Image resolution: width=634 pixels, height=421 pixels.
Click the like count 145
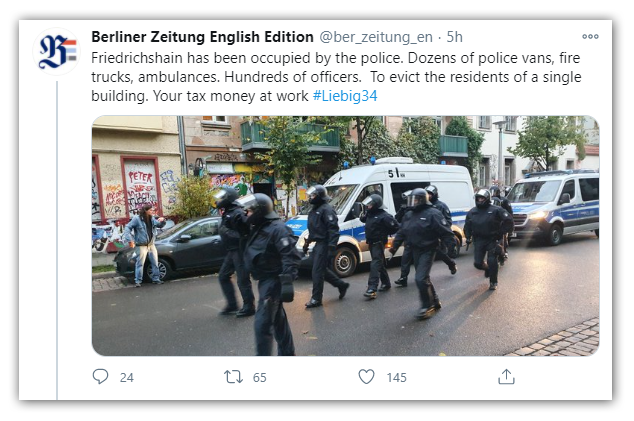[x=397, y=377]
